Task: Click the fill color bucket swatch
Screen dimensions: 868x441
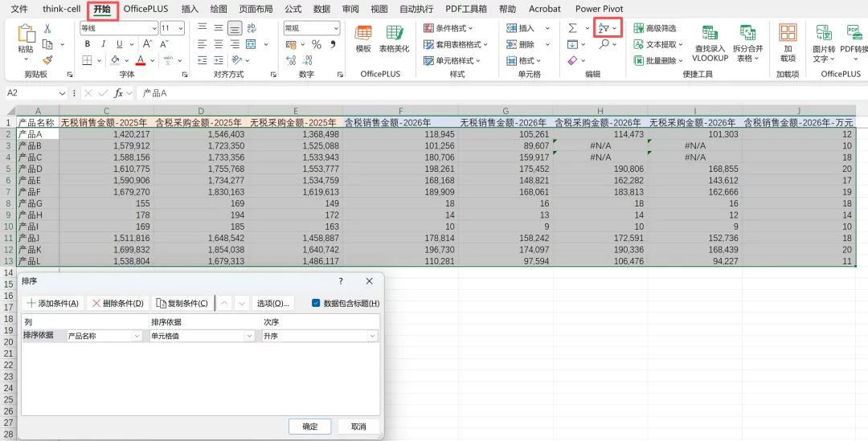Action: pyautogui.click(x=115, y=59)
